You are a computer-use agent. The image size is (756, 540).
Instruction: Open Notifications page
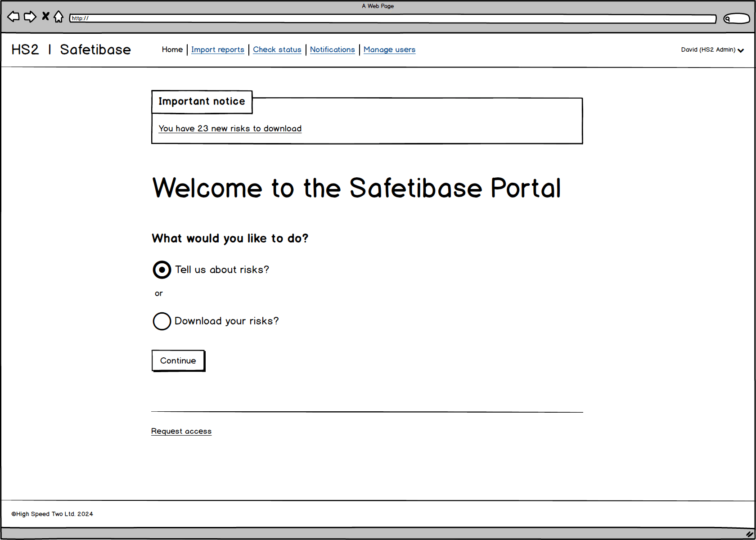click(333, 49)
